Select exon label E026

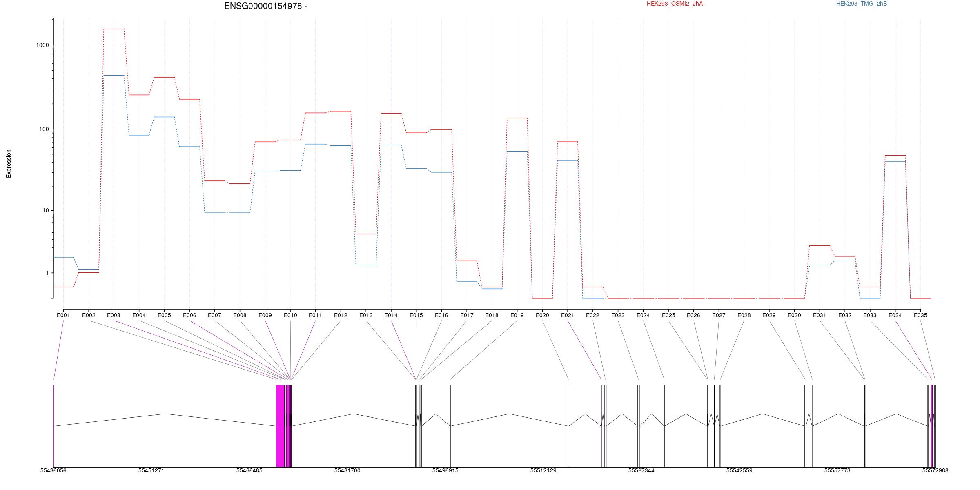693,315
